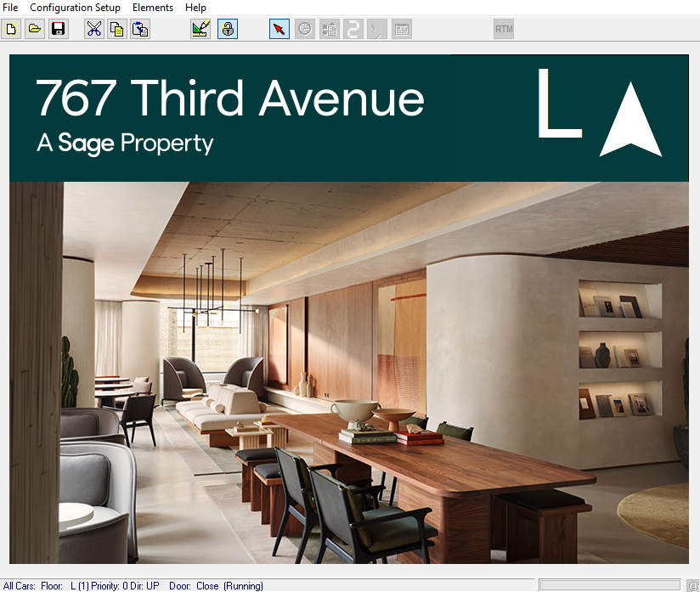This screenshot has width=700, height=592.
Task: Click the New file icon
Action: coord(11,29)
